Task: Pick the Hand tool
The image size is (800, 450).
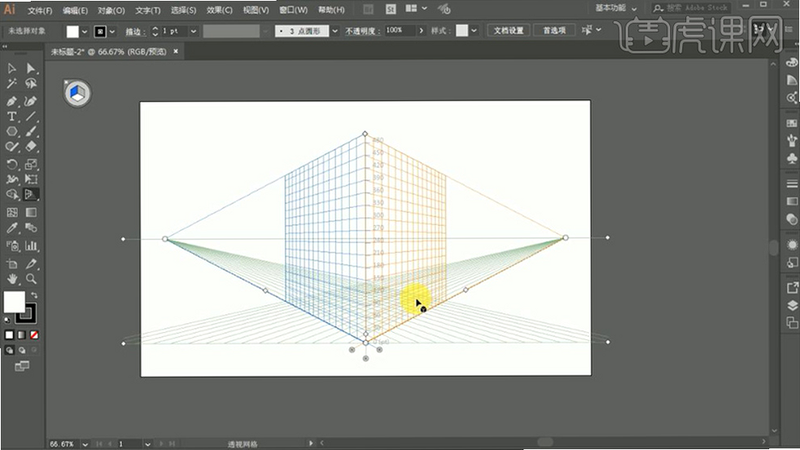Action: 12,279
